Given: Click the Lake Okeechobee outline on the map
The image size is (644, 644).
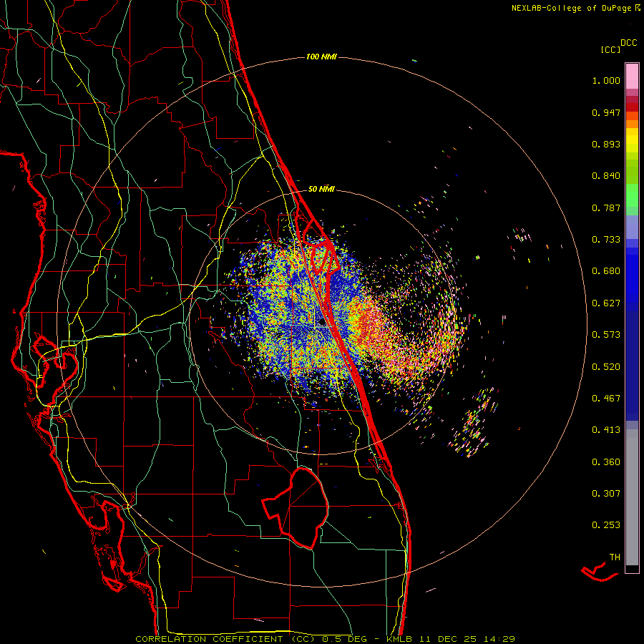Looking at the screenshot, I should click(296, 507).
